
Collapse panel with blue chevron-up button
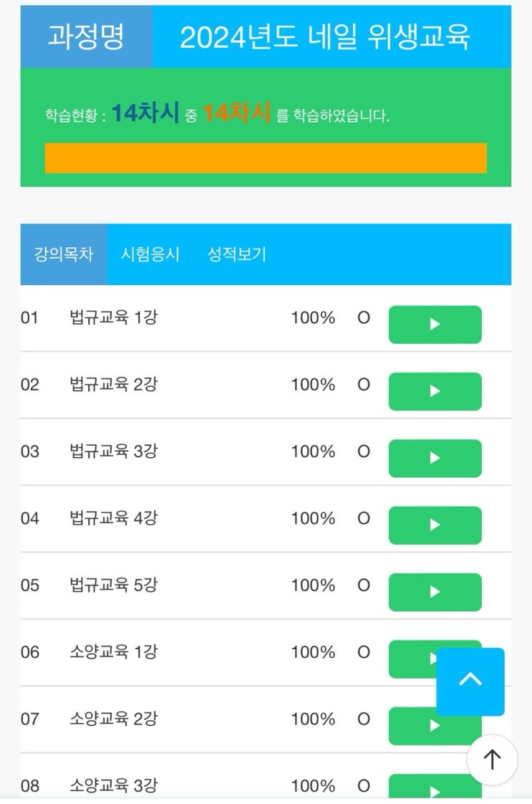point(470,681)
